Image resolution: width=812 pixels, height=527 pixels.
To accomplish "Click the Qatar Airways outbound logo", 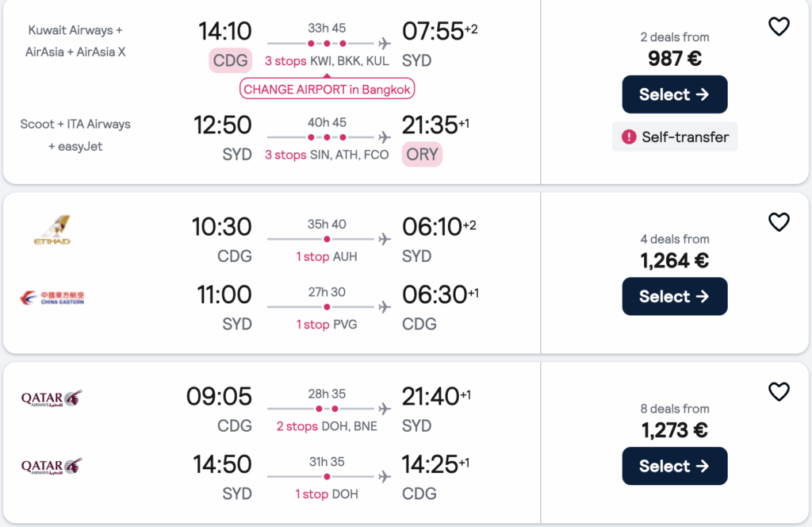I will (x=52, y=398).
